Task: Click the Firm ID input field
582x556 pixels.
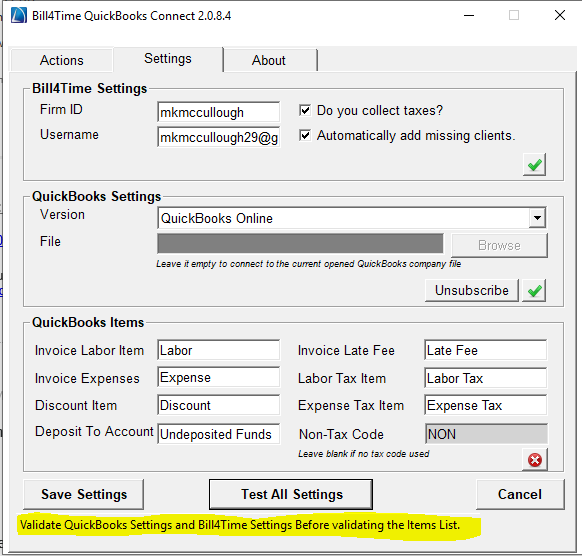Action: (x=219, y=112)
